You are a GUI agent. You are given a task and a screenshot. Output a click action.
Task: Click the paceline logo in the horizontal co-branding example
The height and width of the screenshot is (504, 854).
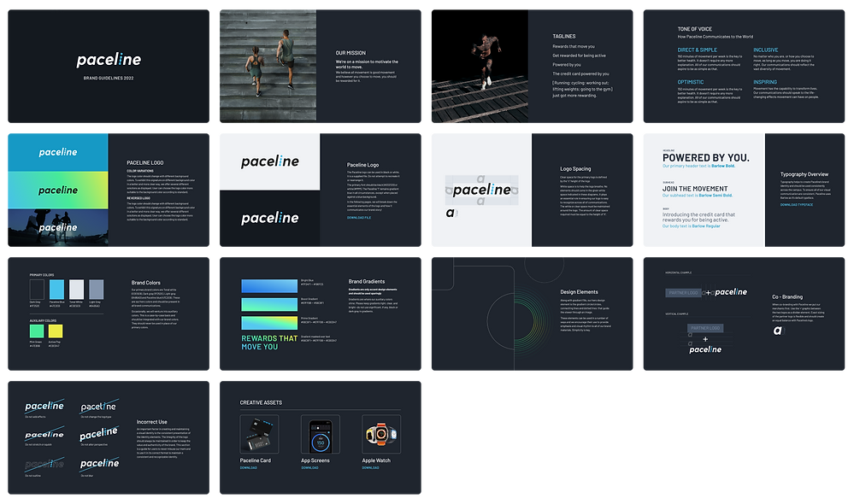(731, 292)
